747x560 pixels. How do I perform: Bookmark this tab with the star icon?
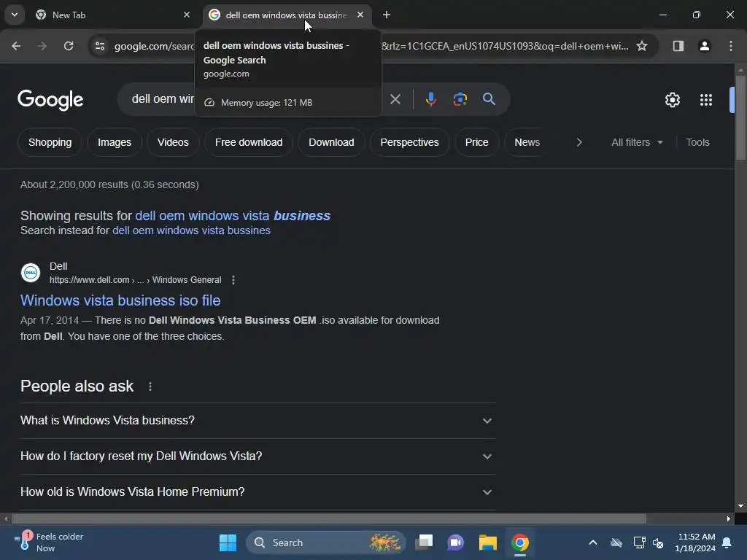click(x=642, y=46)
